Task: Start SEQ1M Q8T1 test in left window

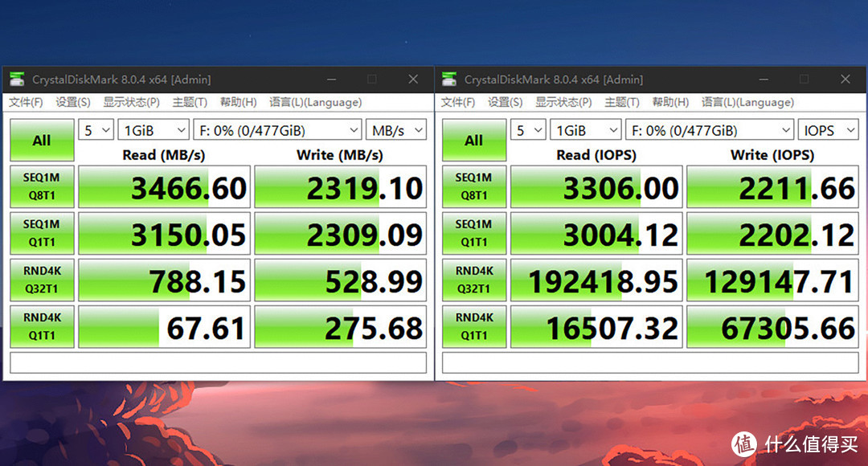Action: pos(42,186)
